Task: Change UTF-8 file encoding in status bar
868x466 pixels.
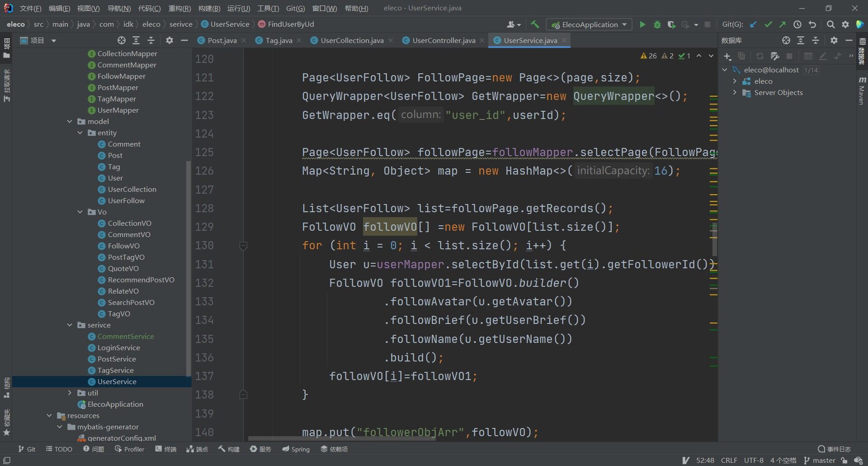Action: (x=754, y=460)
